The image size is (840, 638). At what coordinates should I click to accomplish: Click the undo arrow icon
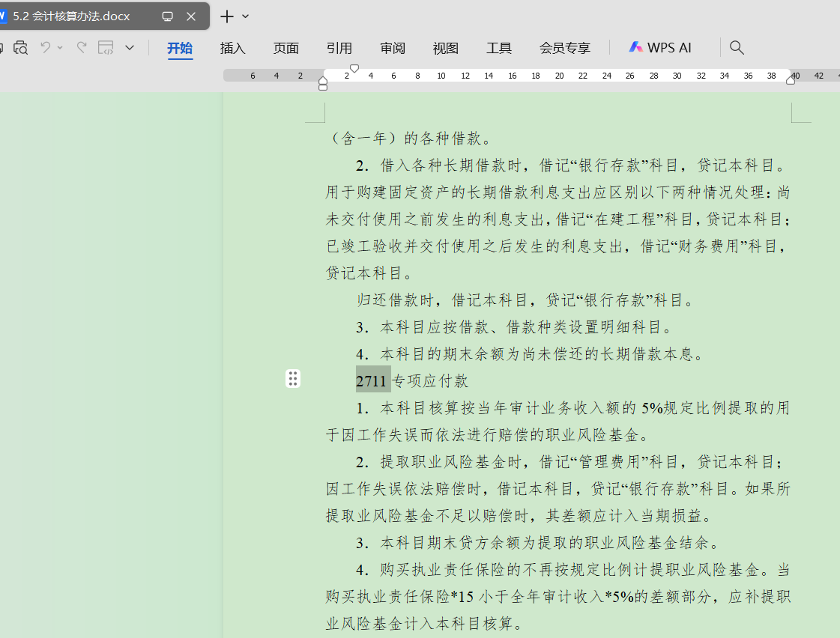coord(46,48)
